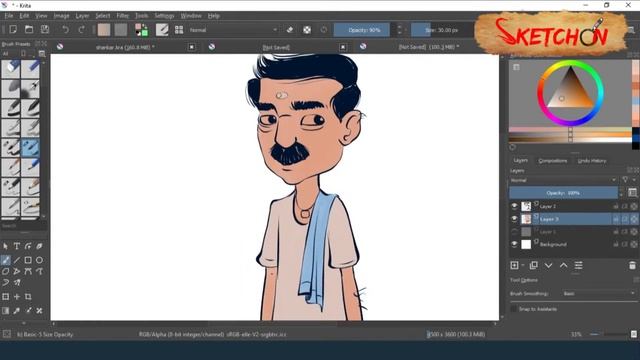Toggle eraser mode in the toolbar
This screenshot has width=640, height=360.
click(290, 29)
